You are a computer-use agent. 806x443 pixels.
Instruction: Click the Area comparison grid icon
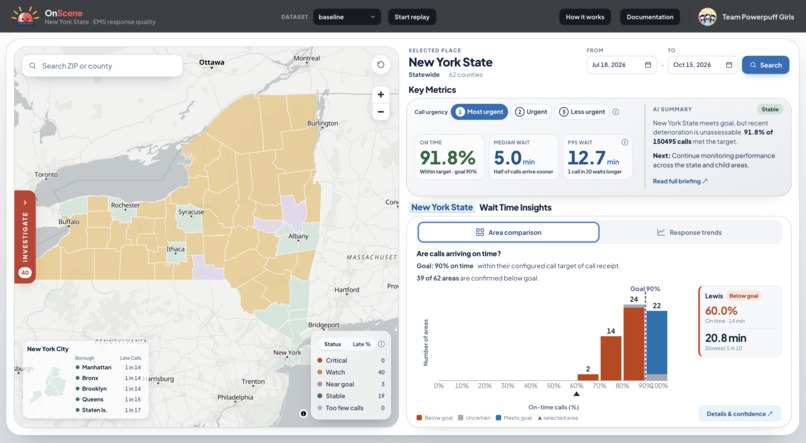pos(480,232)
